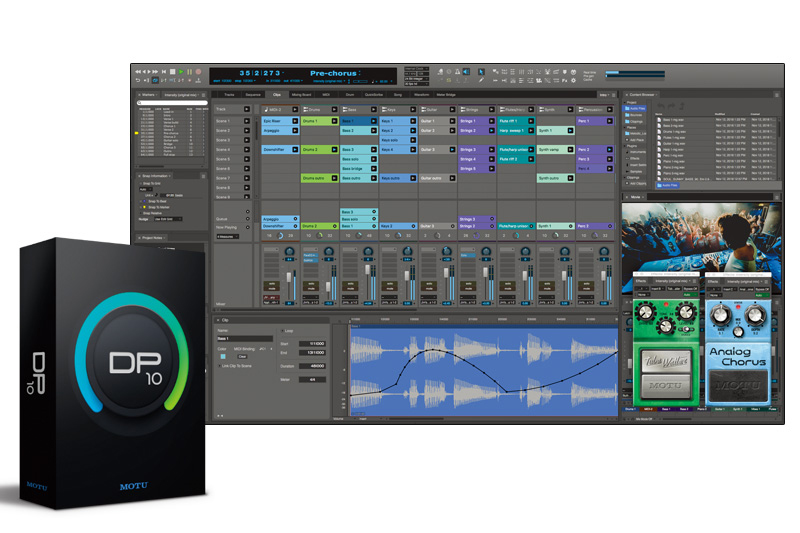Click the Clear button for MIDI Binding
This screenshot has height=533, width=800.
coord(242,357)
